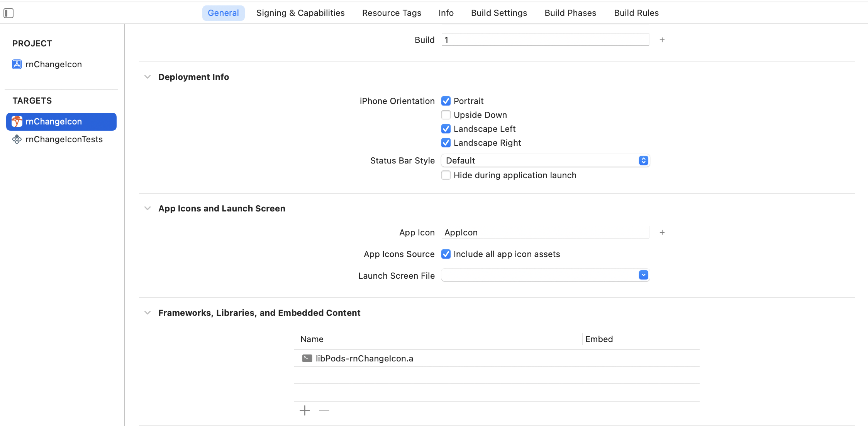Select the rnChangeIconTests target icon

17,139
